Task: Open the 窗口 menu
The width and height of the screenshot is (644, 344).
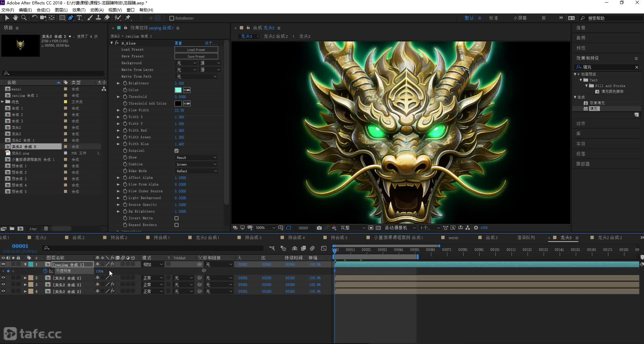Action: click(x=130, y=10)
